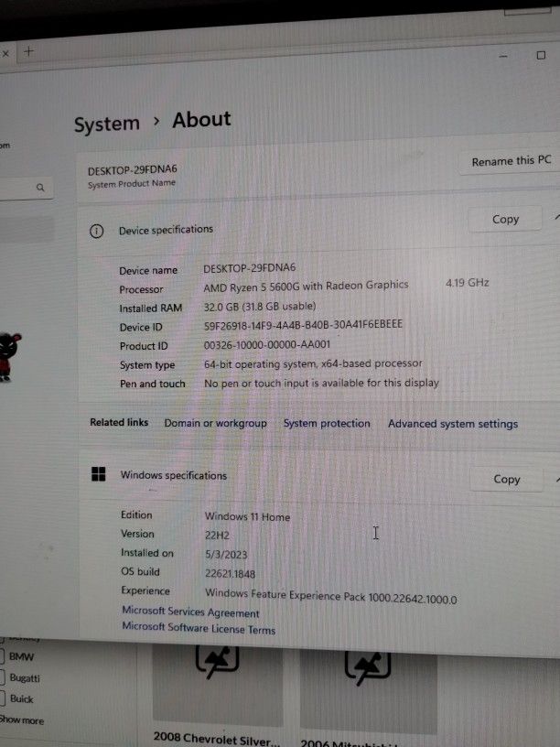The height and width of the screenshot is (747, 560).
Task: Click the cartoon character image on left
Action: (x=10, y=357)
